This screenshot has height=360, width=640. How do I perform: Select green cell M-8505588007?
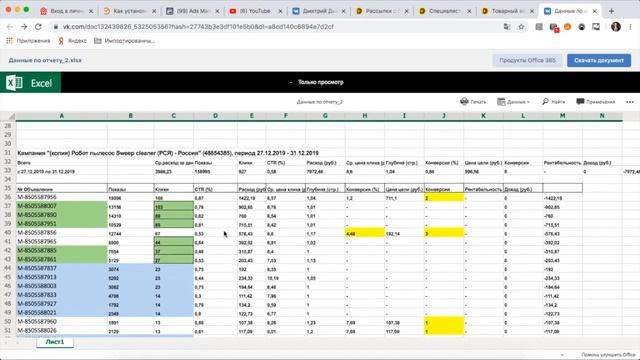point(62,206)
